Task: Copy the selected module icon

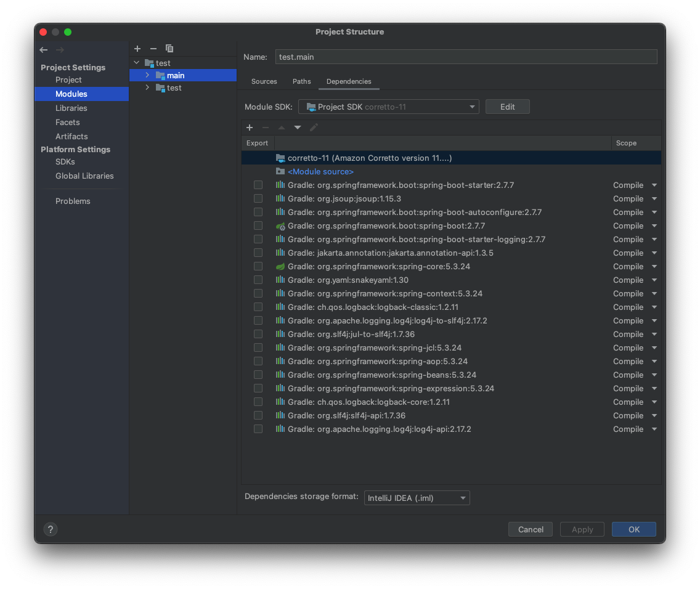Action: [x=169, y=49]
